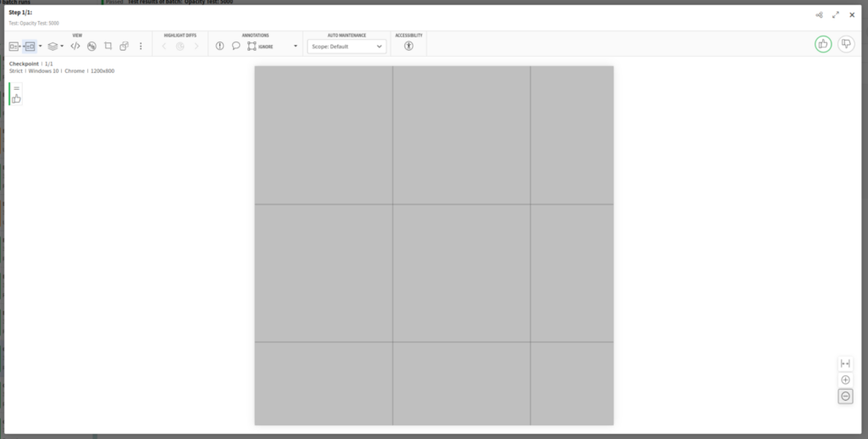Approve with the thumbs up button
This screenshot has width=868, height=439.
click(822, 44)
